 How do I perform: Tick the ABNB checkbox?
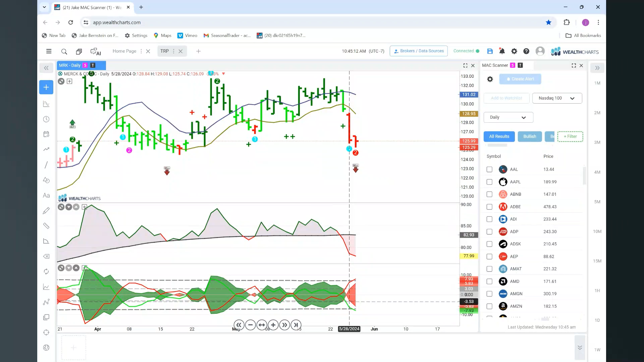(489, 194)
